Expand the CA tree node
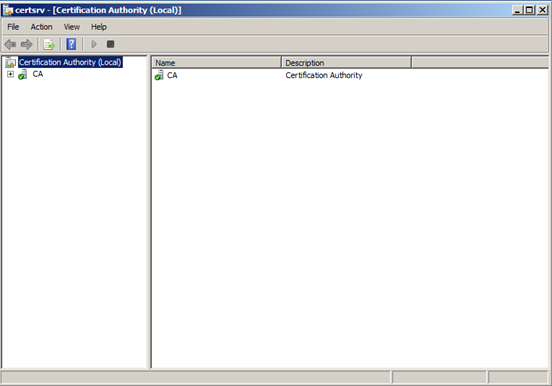This screenshot has height=386, width=552. 11,74
